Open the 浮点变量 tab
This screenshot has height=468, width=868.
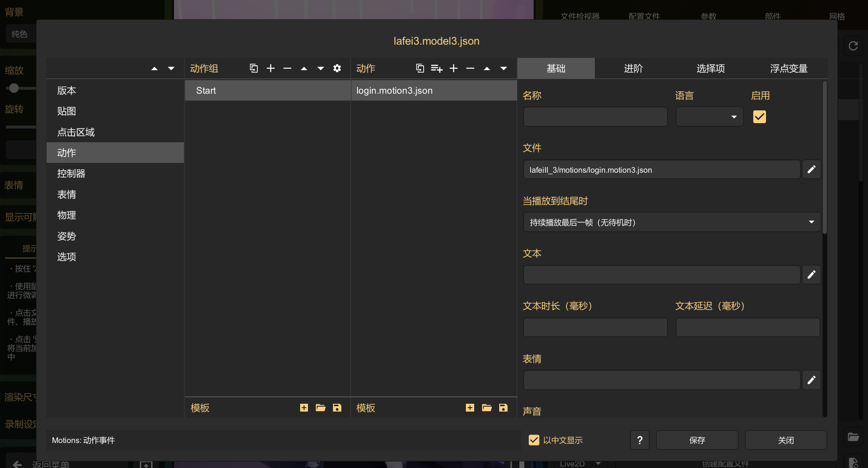(788, 69)
